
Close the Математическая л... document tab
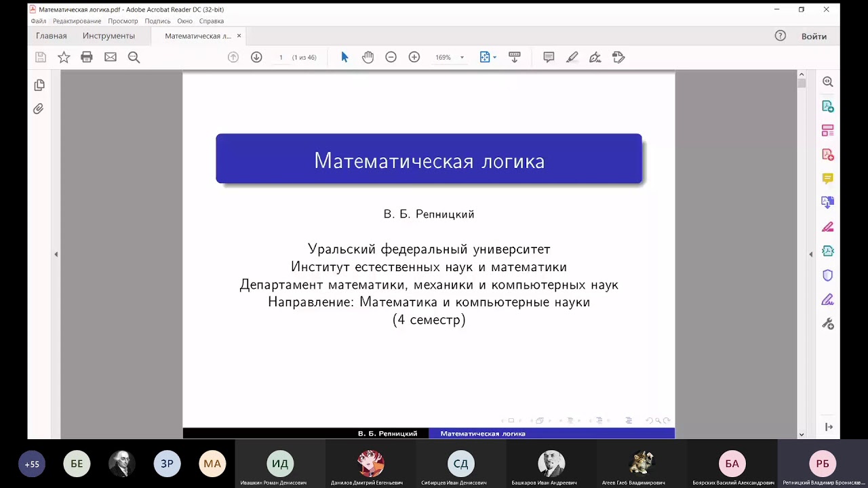click(x=239, y=36)
